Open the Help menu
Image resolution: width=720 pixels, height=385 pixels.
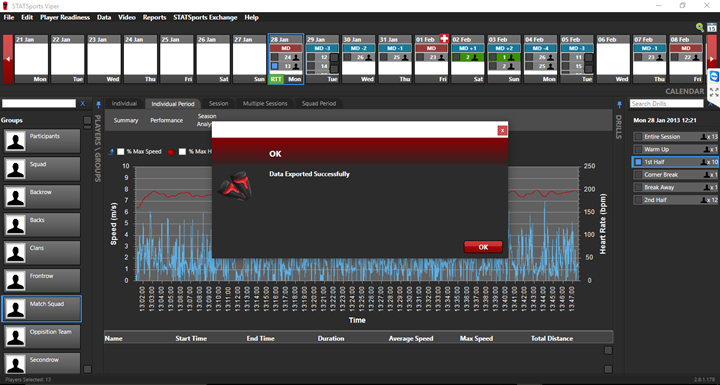click(x=251, y=17)
